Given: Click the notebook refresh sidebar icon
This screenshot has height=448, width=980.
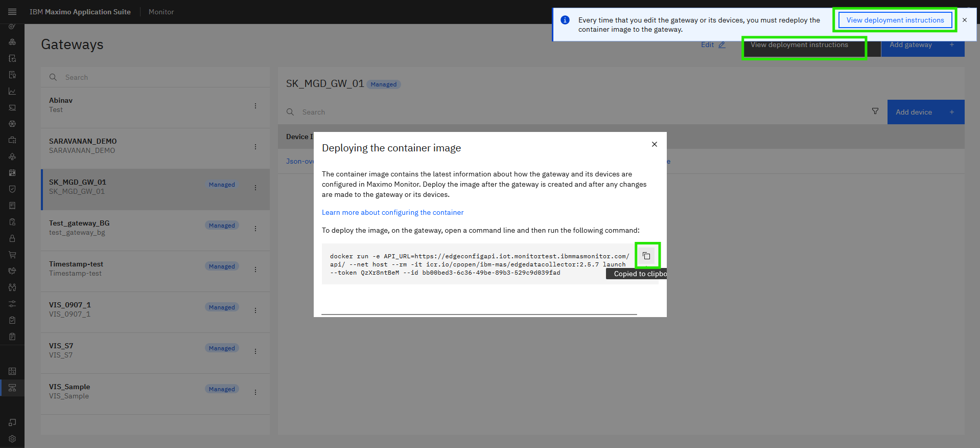Looking at the screenshot, I should tap(12, 58).
